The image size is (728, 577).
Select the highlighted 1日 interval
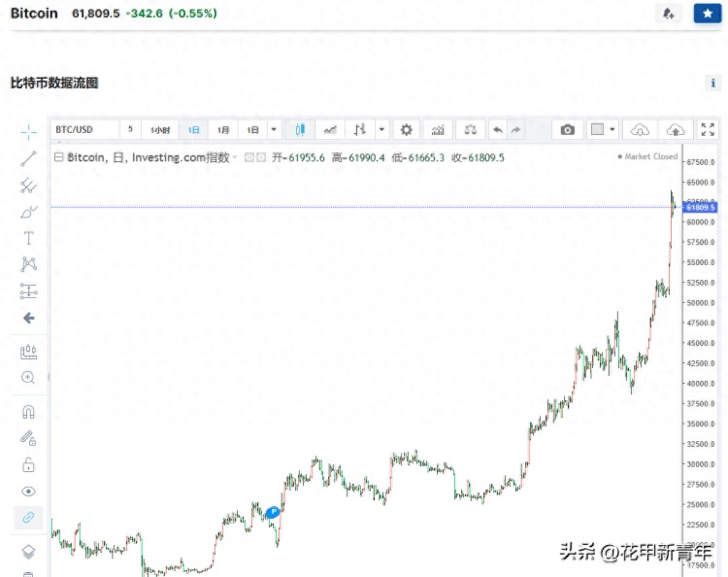pyautogui.click(x=193, y=129)
